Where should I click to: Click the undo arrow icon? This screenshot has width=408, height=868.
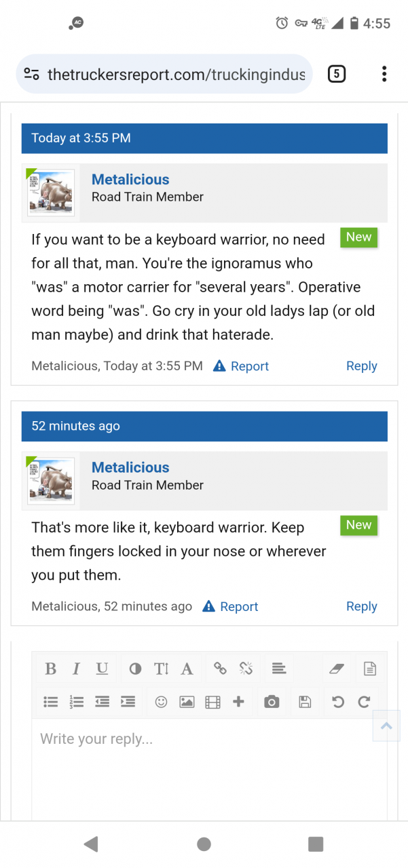[338, 702]
